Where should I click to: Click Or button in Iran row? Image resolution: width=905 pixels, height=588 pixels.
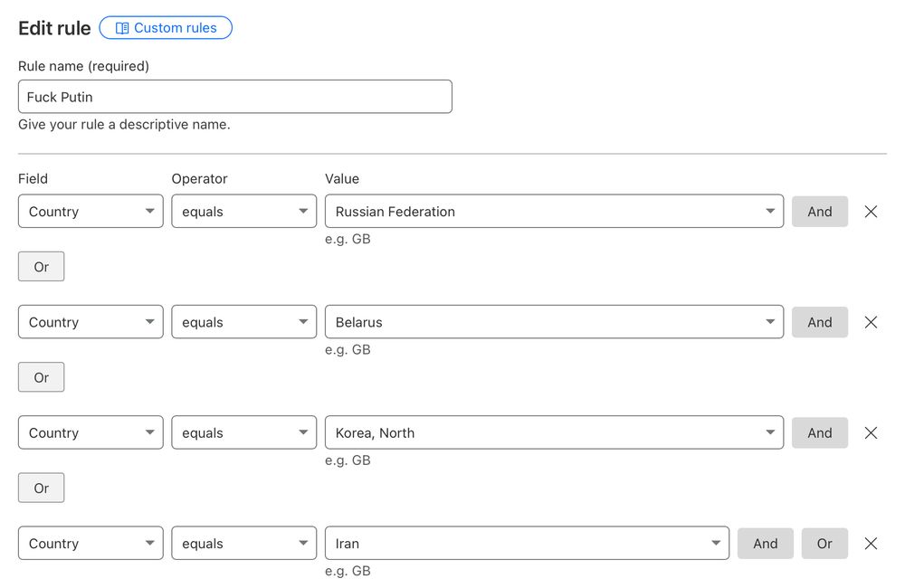[x=824, y=544]
